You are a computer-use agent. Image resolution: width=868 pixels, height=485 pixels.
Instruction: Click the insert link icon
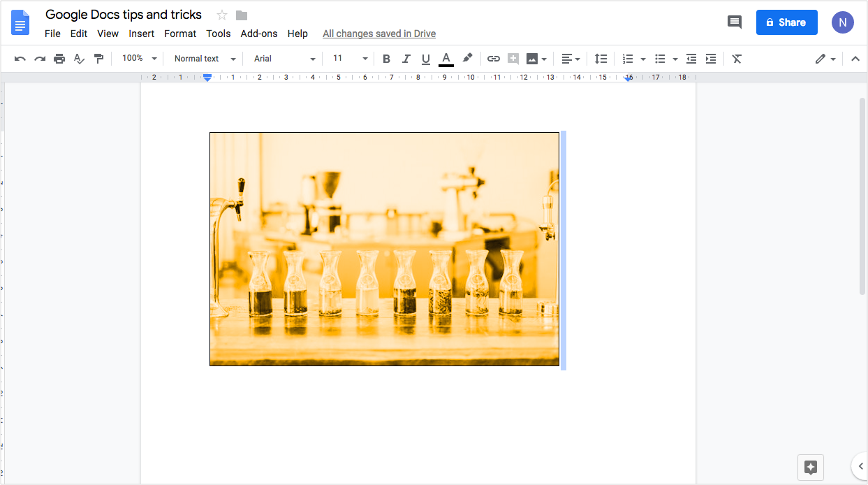click(x=494, y=59)
